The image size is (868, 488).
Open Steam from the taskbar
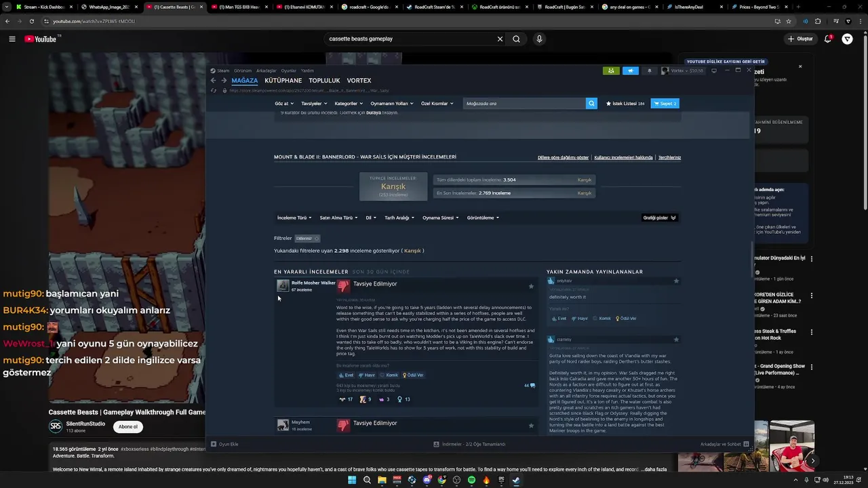(516, 480)
